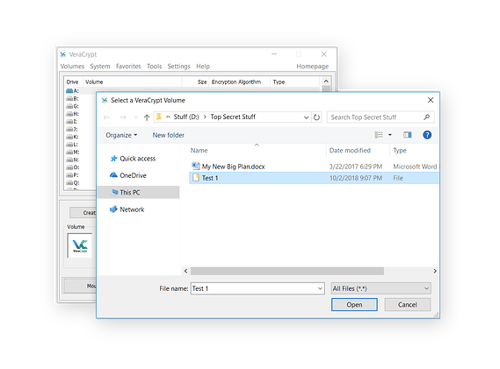Click the Back arrow in the file dialog
Viewport: 500px width, 369px height.
[107, 117]
